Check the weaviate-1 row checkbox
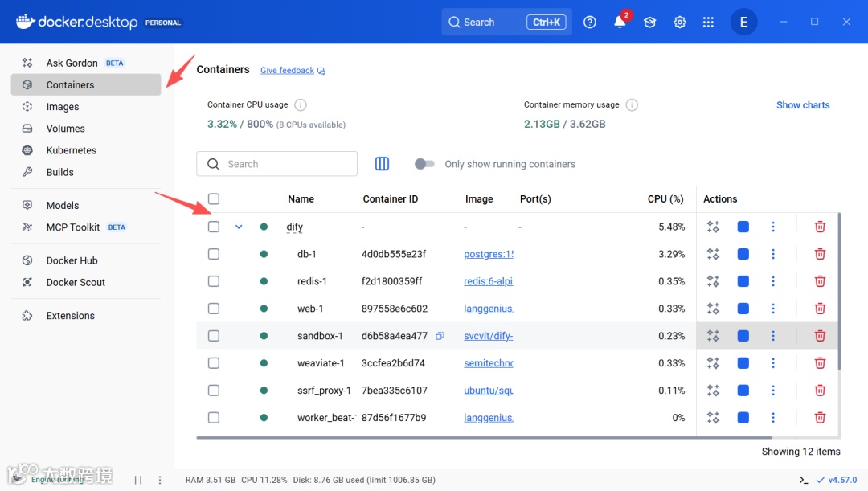 pos(214,363)
